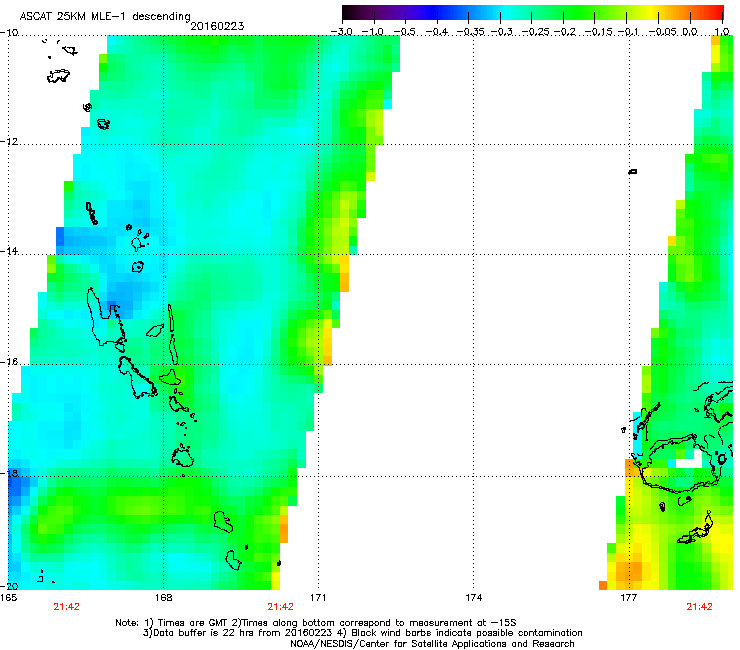Image resolution: width=740 pixels, height=650 pixels.
Task: Select the '-1.0' color bar label
Action: coord(373,32)
